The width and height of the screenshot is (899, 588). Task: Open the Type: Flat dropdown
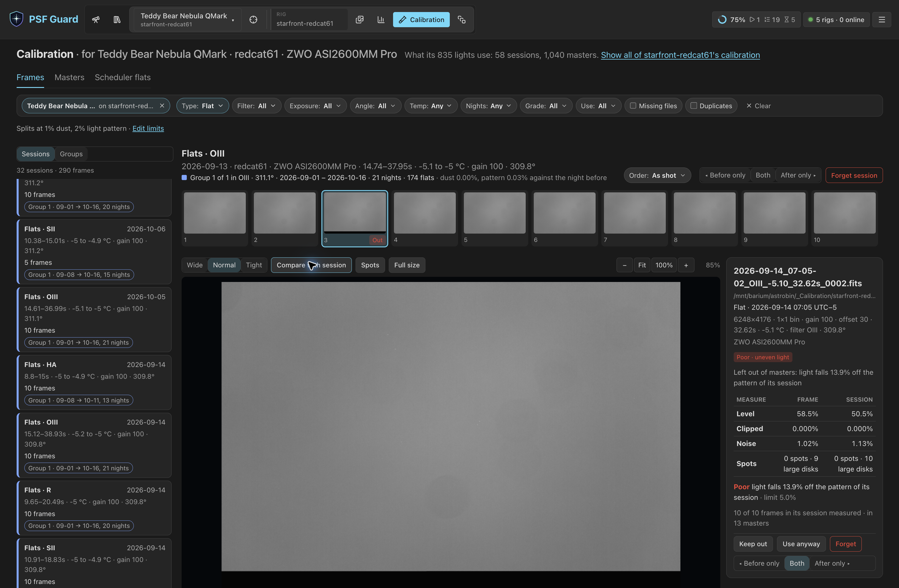203,106
